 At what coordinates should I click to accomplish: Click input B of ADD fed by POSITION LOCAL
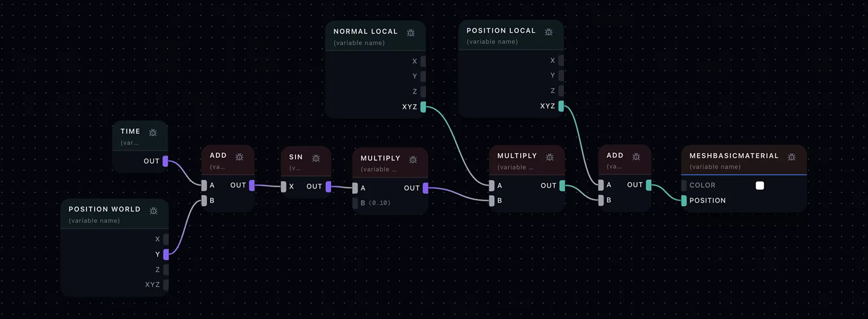click(601, 200)
